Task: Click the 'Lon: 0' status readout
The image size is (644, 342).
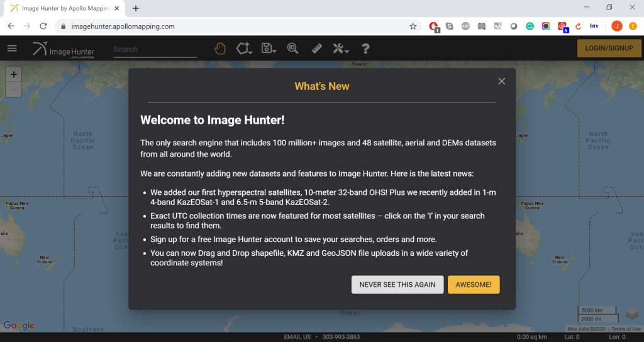Action: (x=617, y=337)
